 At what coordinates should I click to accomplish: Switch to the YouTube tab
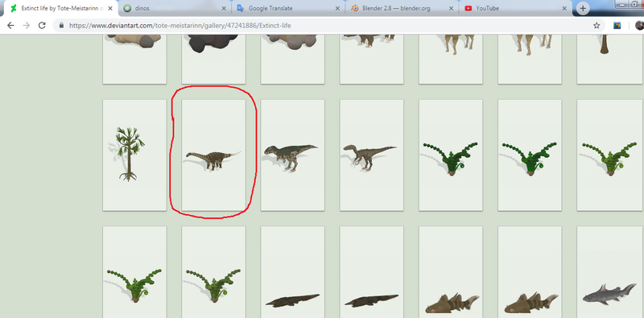click(516, 8)
